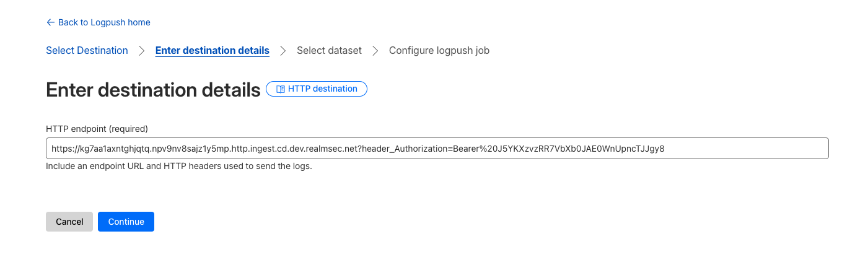Viewport: 868px width, 265px height.
Task: Go back to Logpush home
Action: [x=103, y=22]
